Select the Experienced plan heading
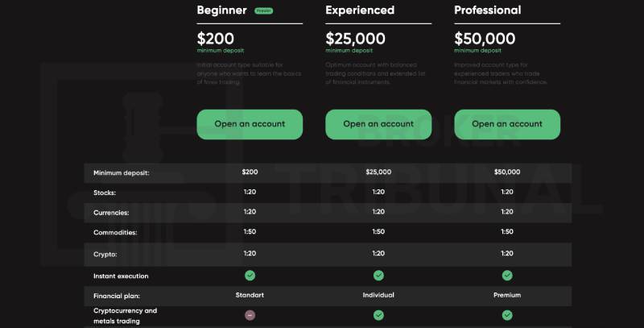644x328 pixels. tap(360, 10)
